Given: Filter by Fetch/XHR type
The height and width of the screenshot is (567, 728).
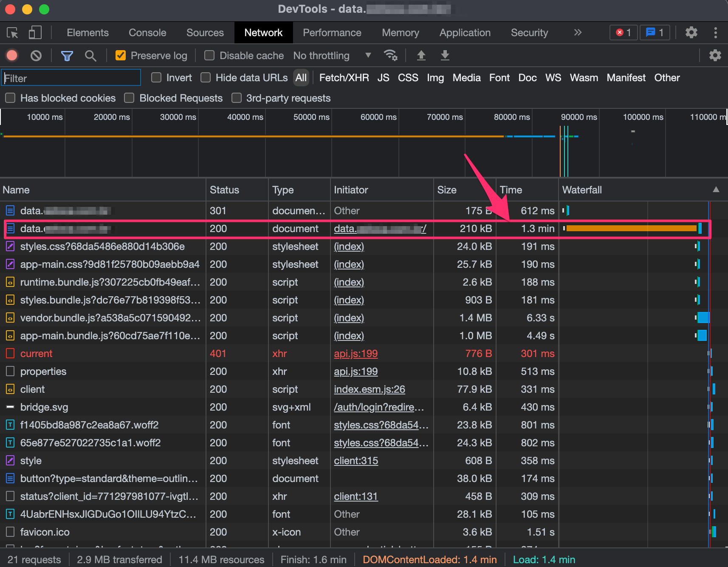Looking at the screenshot, I should point(344,78).
